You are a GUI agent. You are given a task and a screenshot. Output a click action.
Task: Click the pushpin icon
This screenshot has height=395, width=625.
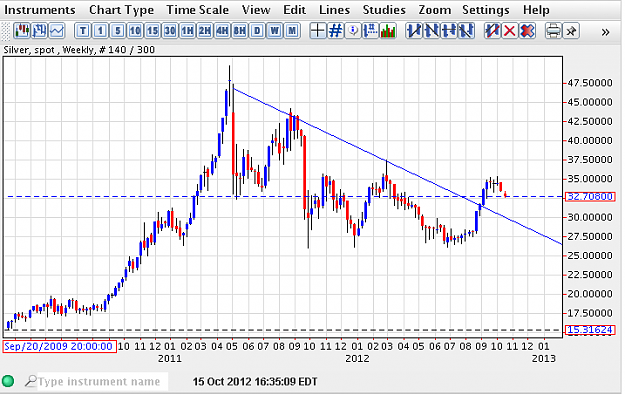(x=571, y=31)
